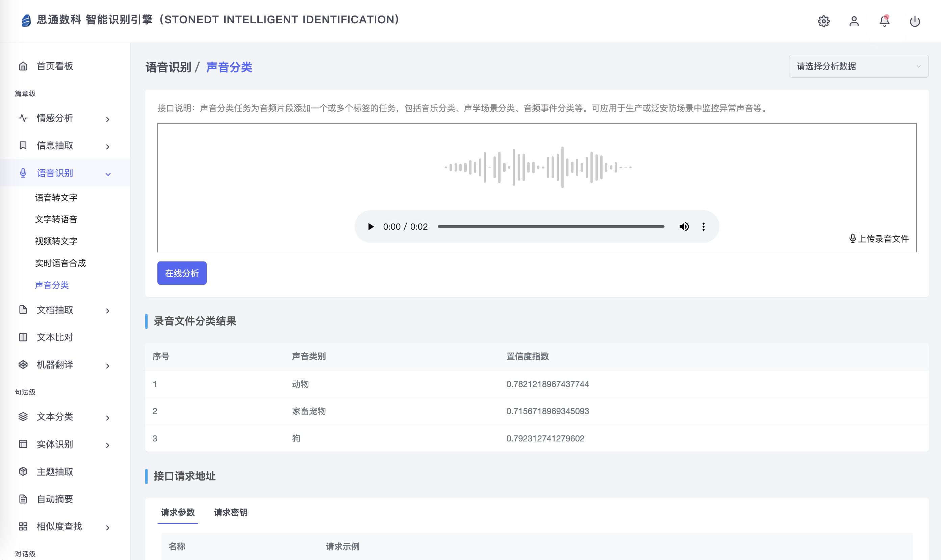This screenshot has height=560, width=941.
Task: Open the settings gear icon
Action: pyautogui.click(x=823, y=21)
